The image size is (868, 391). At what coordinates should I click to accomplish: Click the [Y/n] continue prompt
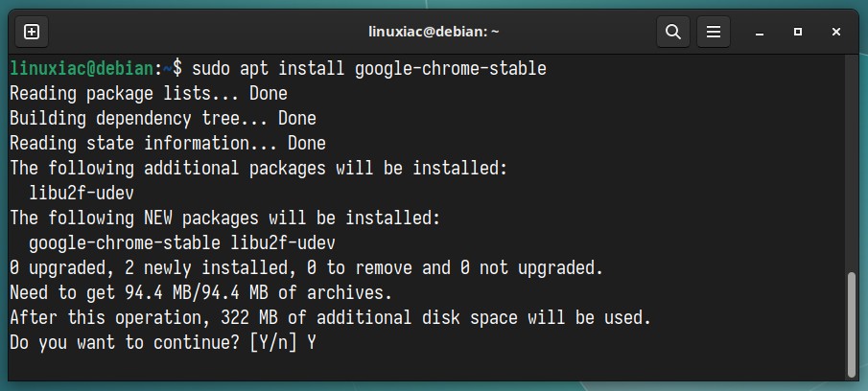pos(273,342)
